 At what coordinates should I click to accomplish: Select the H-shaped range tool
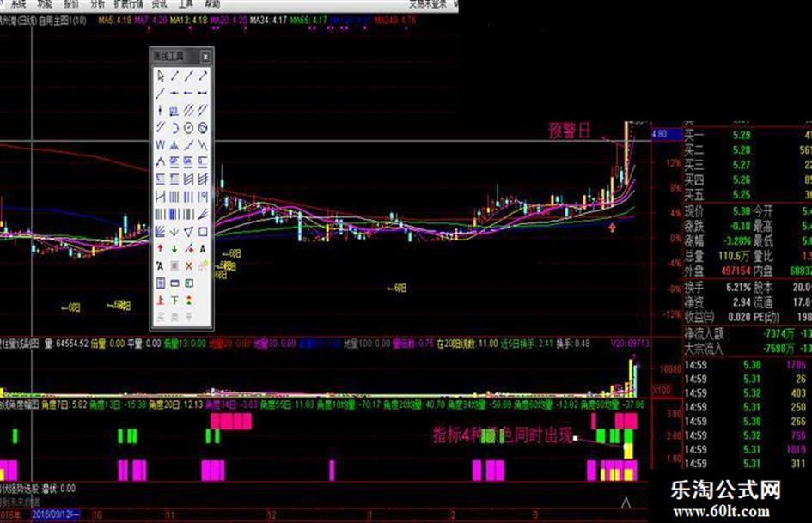tap(160, 197)
